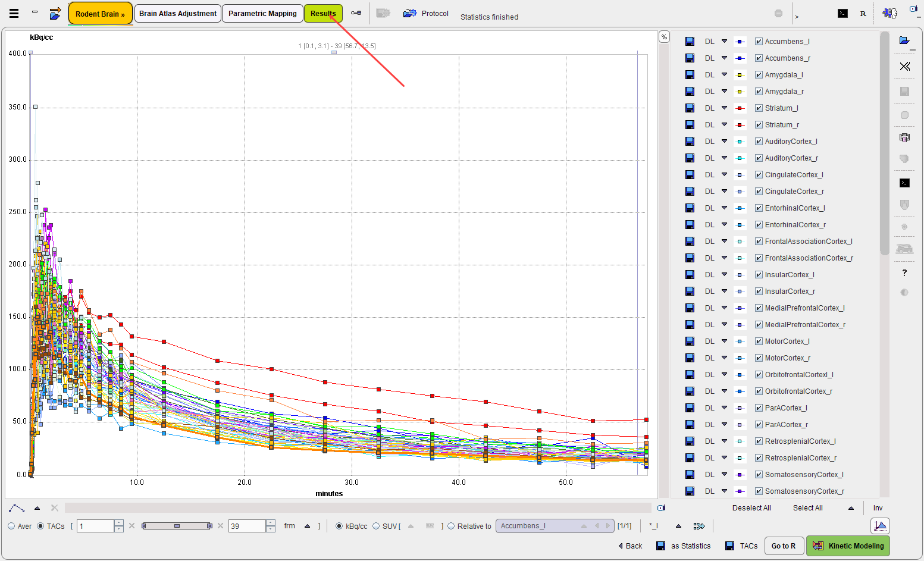Image resolution: width=924 pixels, height=561 pixels.
Task: Click the Inv selection button
Action: 878,507
